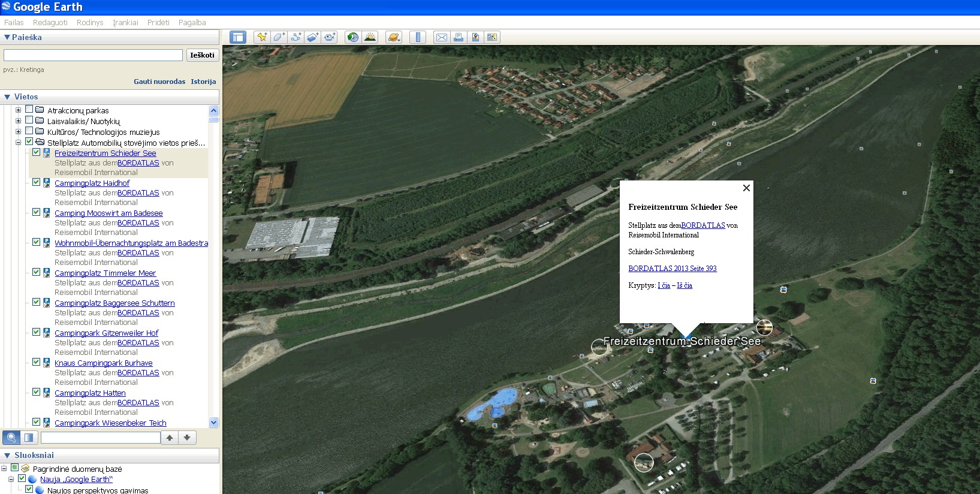The height and width of the screenshot is (494, 980).
Task: Click the open folder icon of Stellplatz Automobilių row
Action: 40,142
